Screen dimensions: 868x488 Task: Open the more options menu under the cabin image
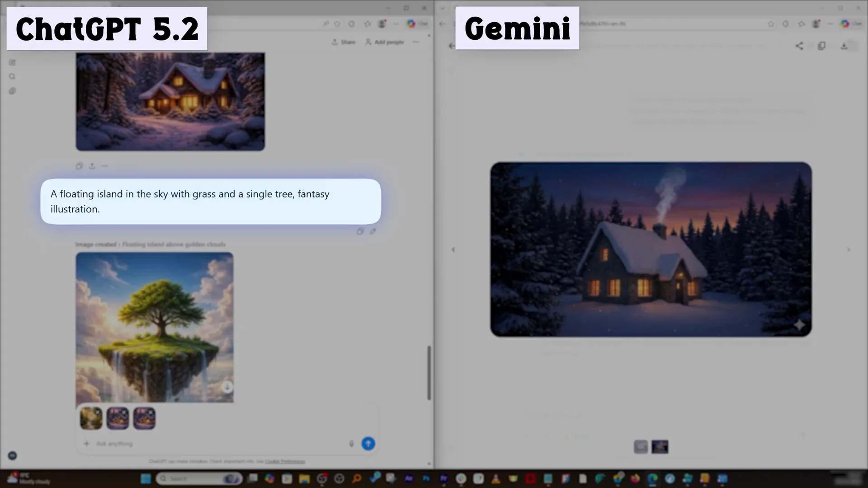[104, 166]
